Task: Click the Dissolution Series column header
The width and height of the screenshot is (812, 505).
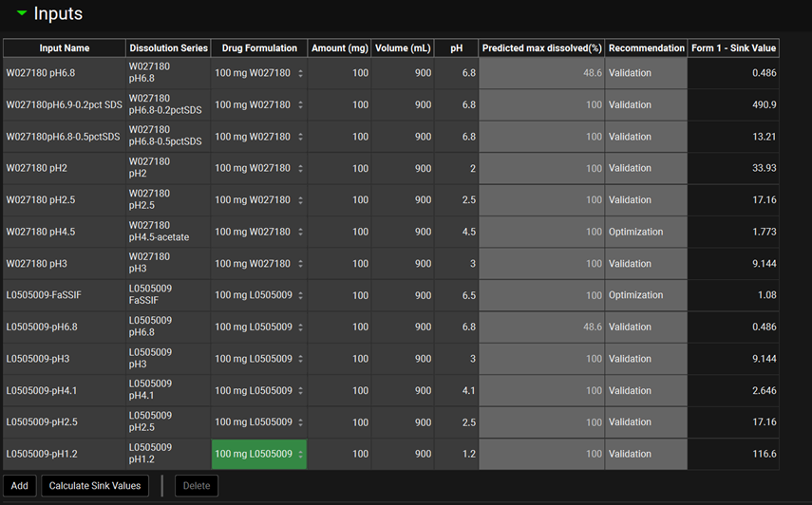Action: click(168, 48)
